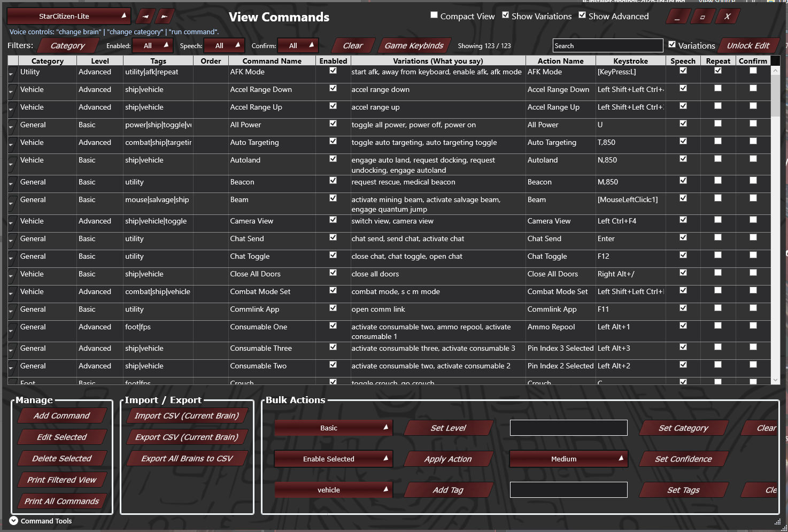The height and width of the screenshot is (532, 788).
Task: Uncheck Speech checkbox for Beacon row
Action: pos(683,181)
